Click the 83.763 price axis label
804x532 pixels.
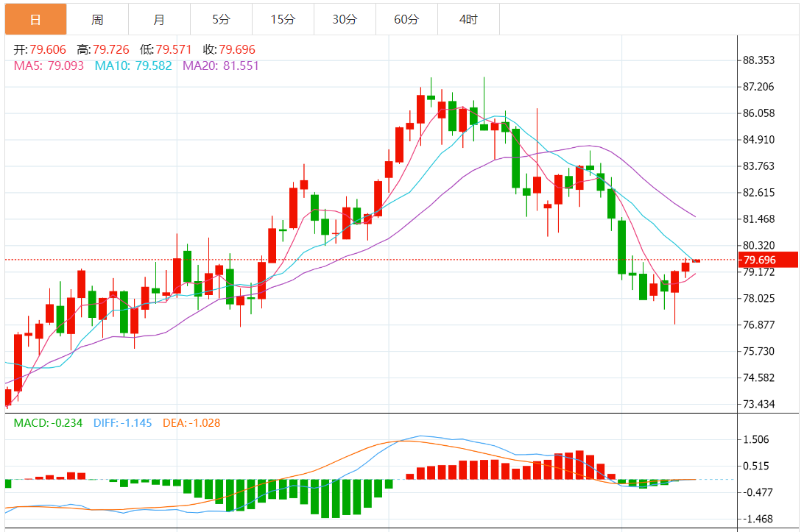pos(759,166)
